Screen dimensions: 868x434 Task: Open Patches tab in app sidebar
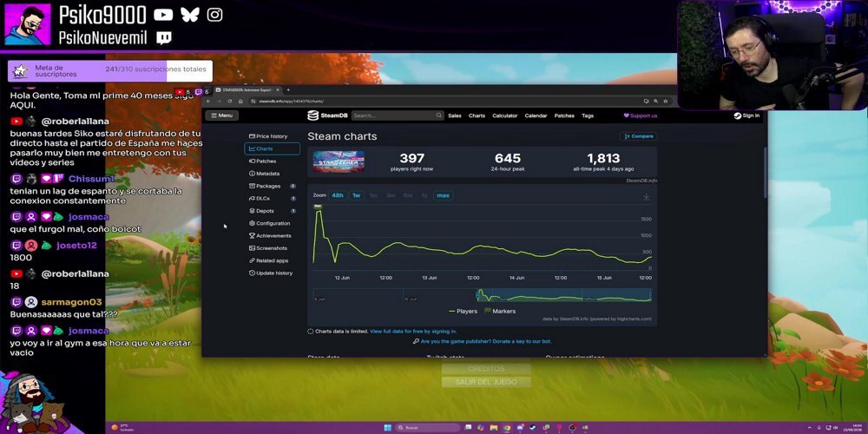pos(271,161)
